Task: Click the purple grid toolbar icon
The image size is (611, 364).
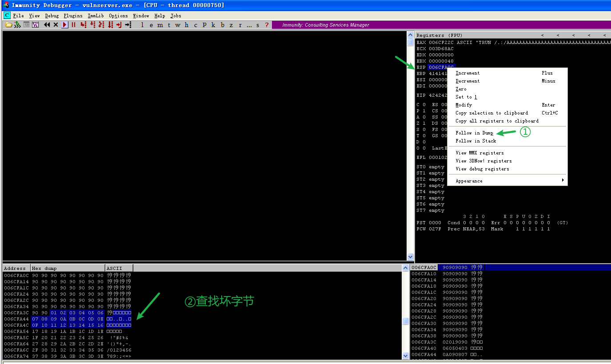Action: (x=35, y=25)
